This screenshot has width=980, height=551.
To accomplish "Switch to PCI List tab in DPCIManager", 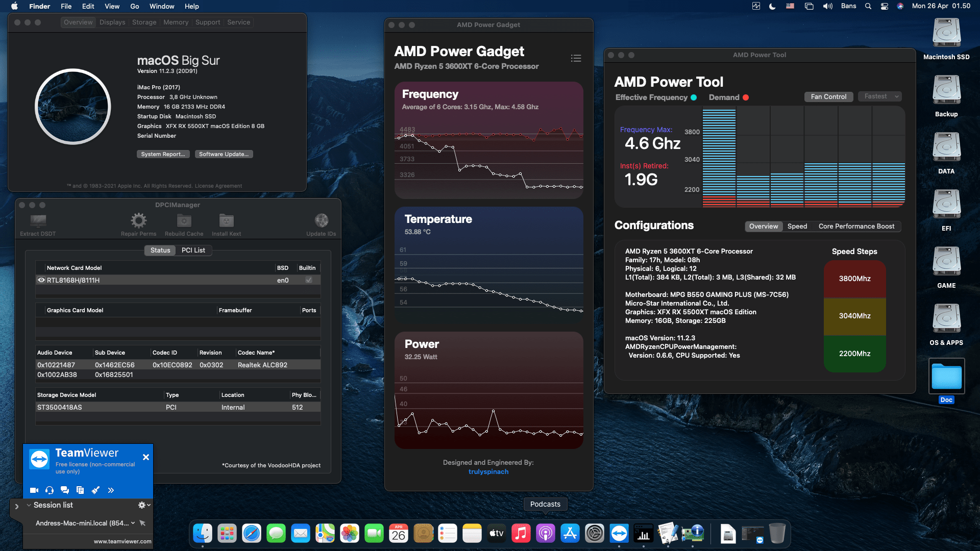I will click(x=193, y=251).
